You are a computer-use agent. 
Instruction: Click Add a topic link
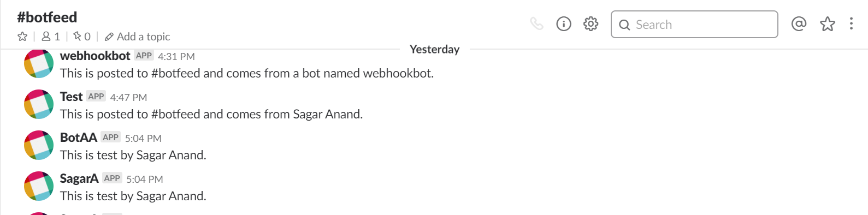click(138, 37)
